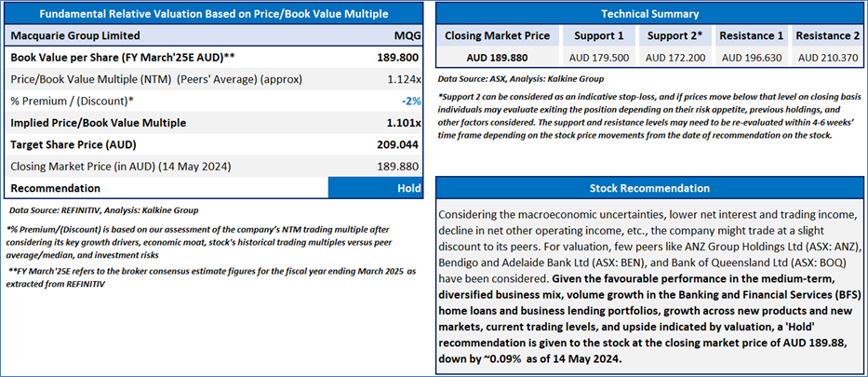
Task: Click the Technical Summary header
Action: (650, 14)
